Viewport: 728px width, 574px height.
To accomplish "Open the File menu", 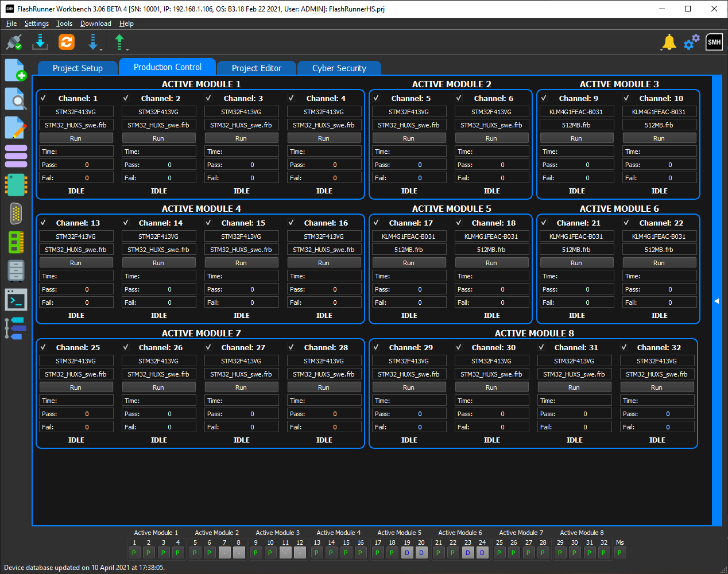I will (11, 24).
